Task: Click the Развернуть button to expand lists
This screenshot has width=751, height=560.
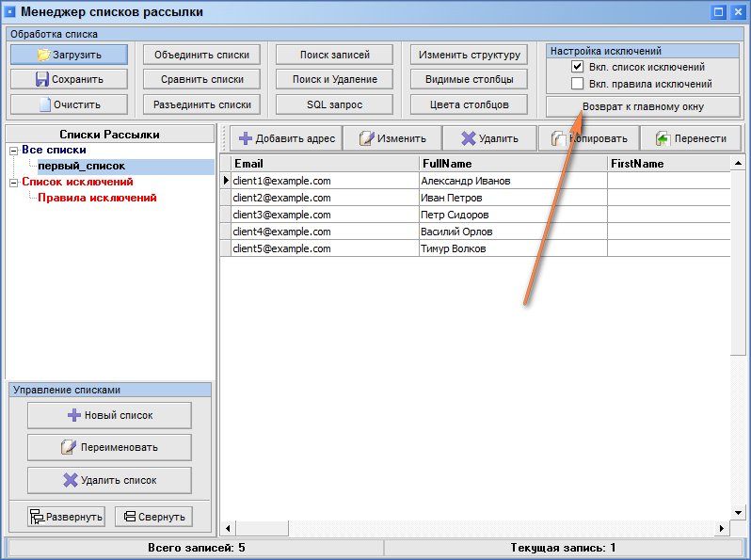Action: pos(66,517)
